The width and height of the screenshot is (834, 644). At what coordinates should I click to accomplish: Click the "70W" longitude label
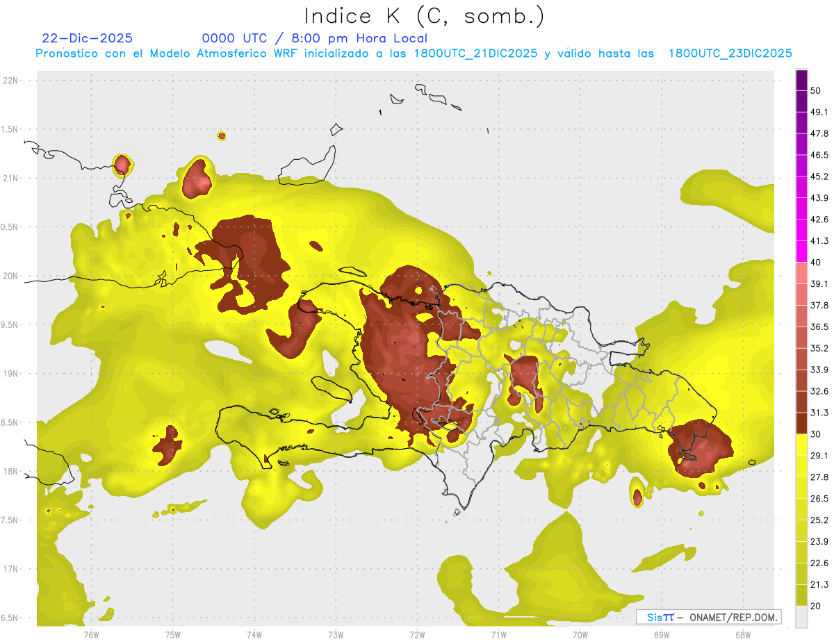(x=580, y=635)
